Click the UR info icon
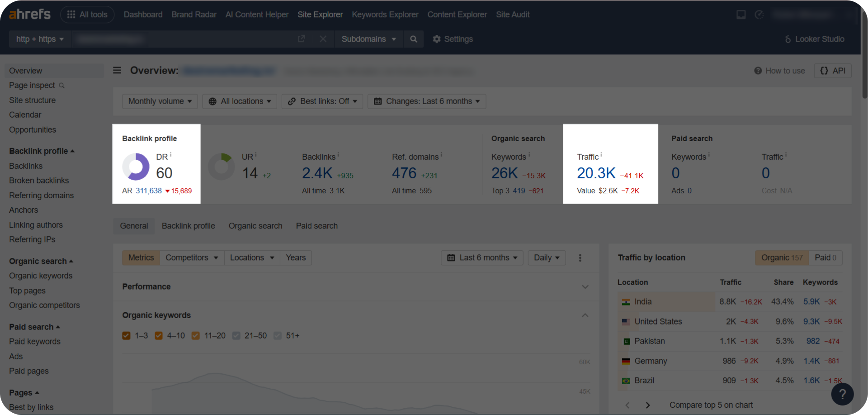 [255, 155]
